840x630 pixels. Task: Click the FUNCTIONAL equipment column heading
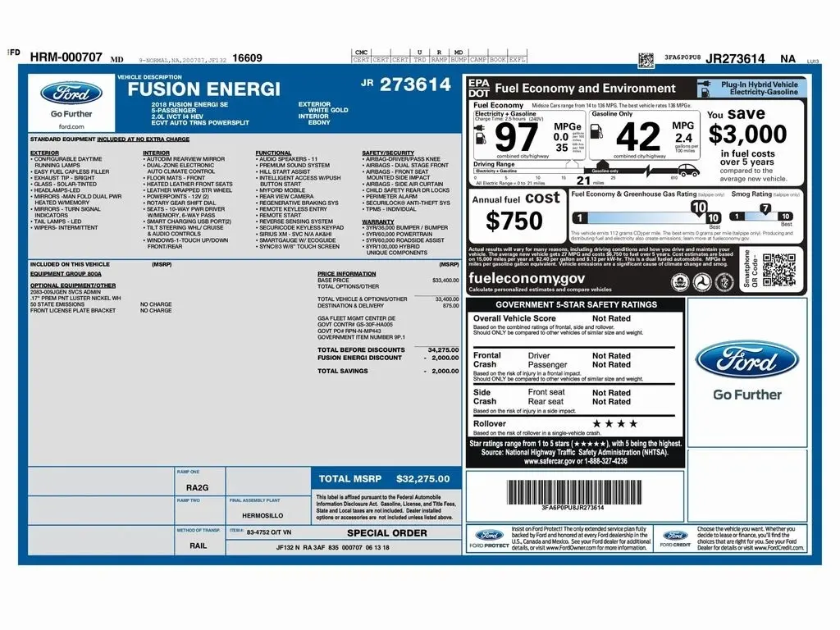(273, 153)
